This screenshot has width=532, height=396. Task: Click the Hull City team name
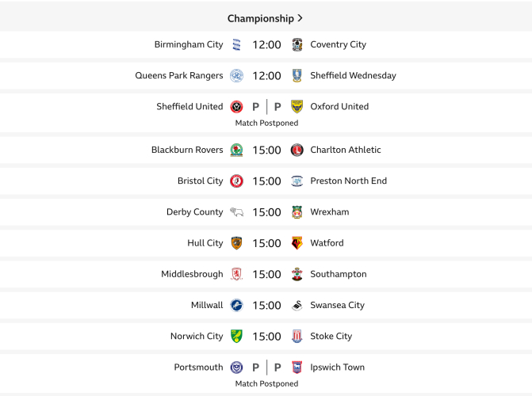(205, 243)
